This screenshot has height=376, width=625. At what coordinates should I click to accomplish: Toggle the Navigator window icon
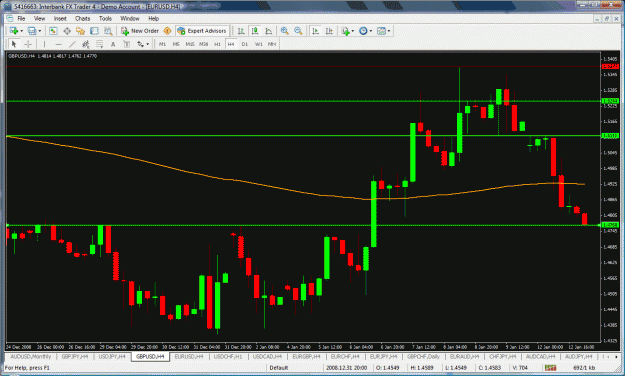(81, 31)
